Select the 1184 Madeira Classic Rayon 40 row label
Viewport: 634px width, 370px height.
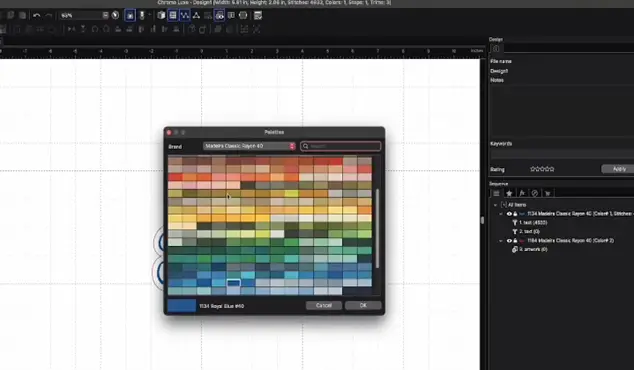tap(571, 241)
